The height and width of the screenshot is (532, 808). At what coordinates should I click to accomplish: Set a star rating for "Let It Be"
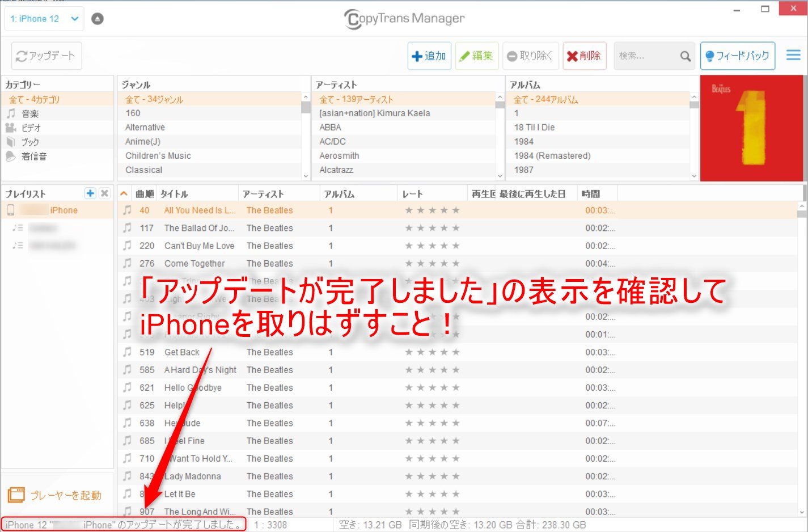click(x=432, y=493)
